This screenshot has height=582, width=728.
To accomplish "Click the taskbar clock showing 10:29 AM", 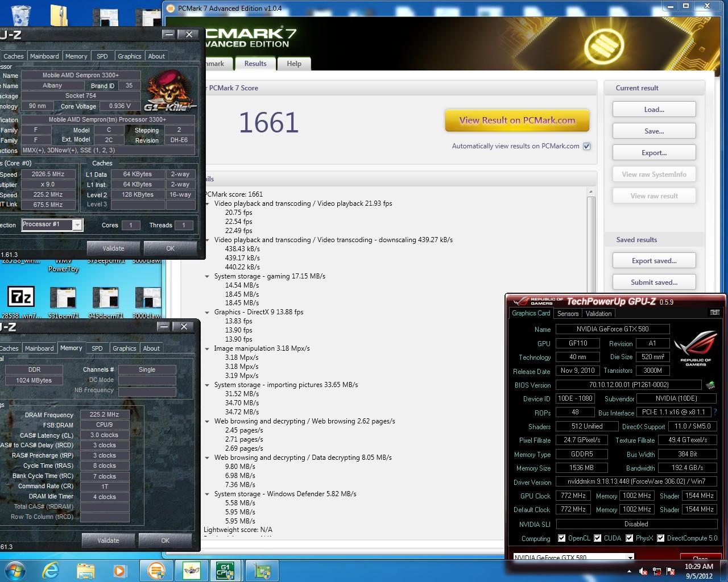I will coord(699,571).
